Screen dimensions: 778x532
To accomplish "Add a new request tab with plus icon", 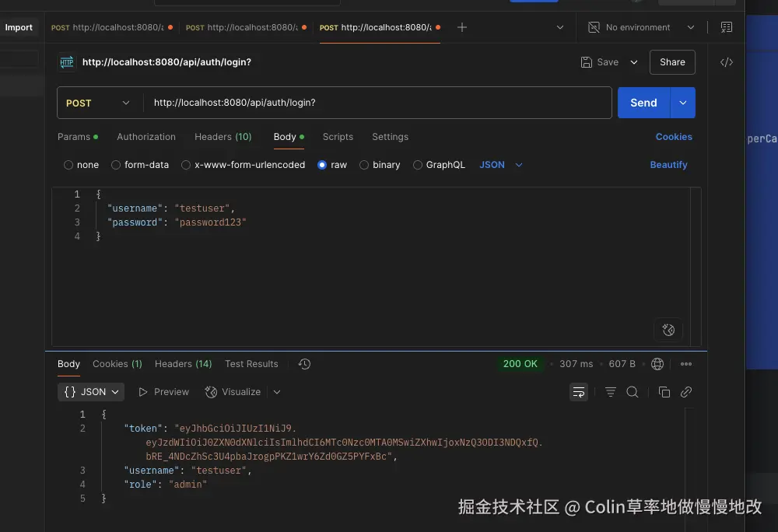I will [462, 27].
